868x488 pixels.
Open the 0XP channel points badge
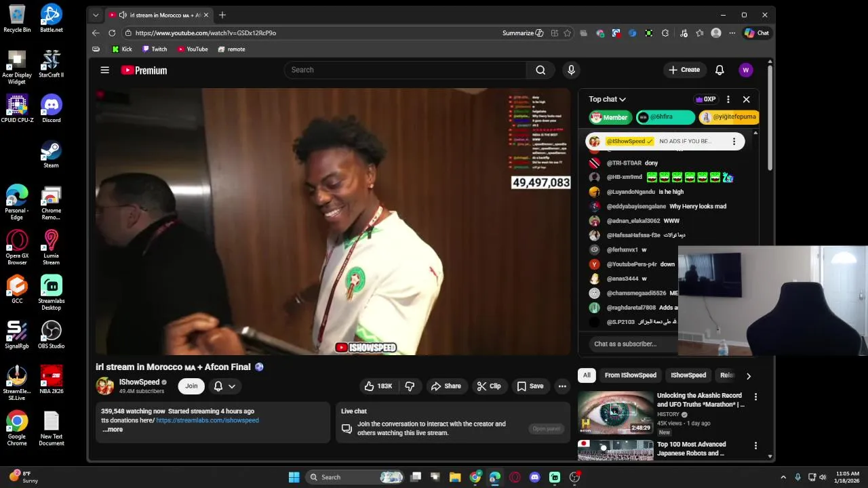705,99
